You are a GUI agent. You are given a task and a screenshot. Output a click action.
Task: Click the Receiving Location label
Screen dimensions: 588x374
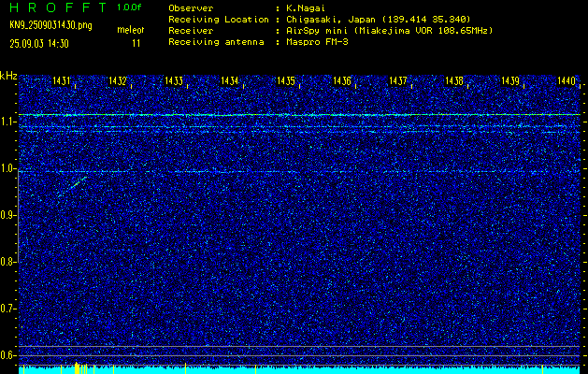(219, 20)
